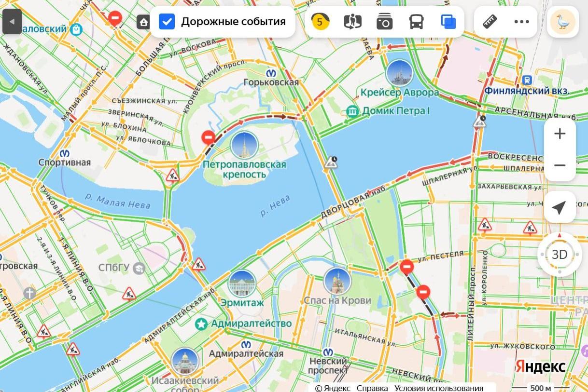Show public transport bus layer
Screen dimensions: 588x392
[x=417, y=22]
